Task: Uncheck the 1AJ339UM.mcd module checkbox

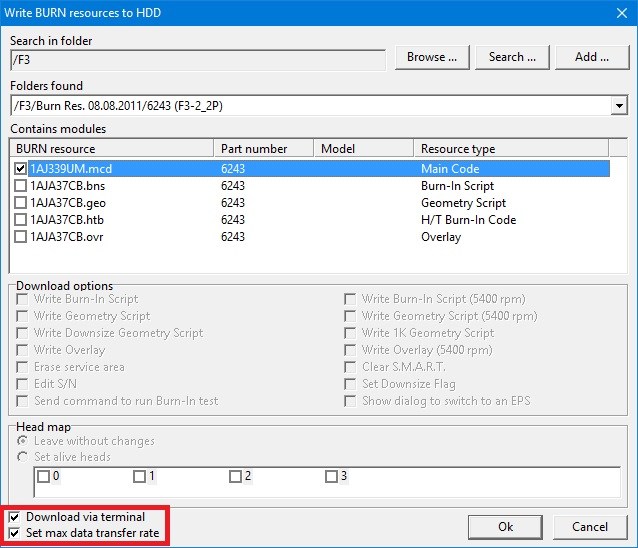Action: [x=21, y=169]
